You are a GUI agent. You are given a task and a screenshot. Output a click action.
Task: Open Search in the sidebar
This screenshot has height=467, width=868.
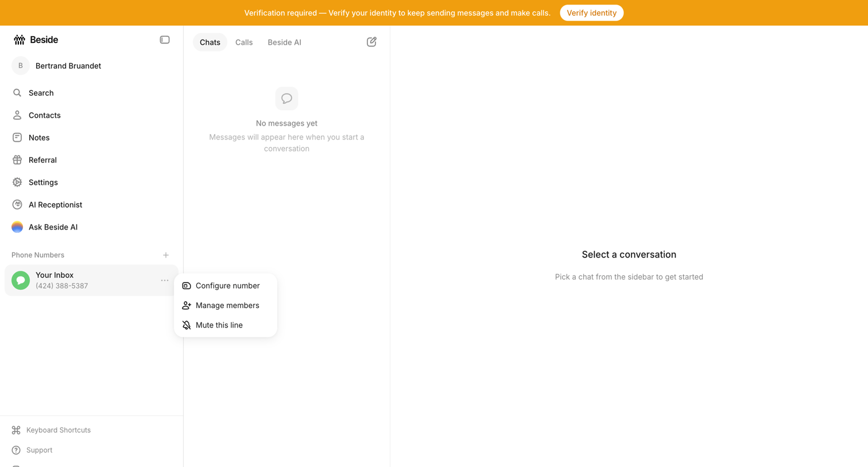[91, 93]
